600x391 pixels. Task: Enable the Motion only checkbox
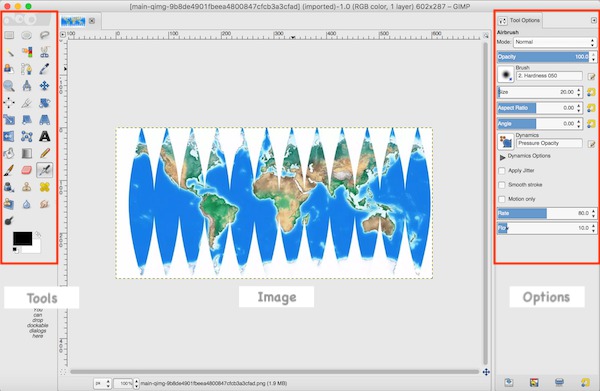pyautogui.click(x=502, y=199)
